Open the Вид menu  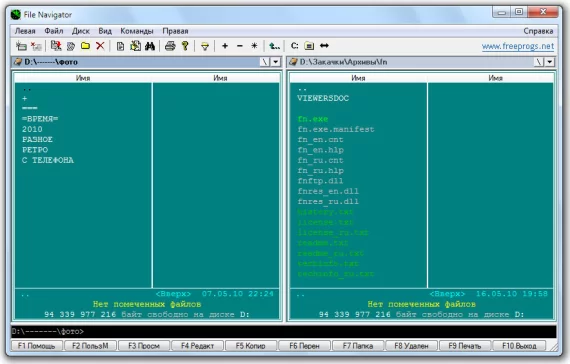tap(105, 31)
